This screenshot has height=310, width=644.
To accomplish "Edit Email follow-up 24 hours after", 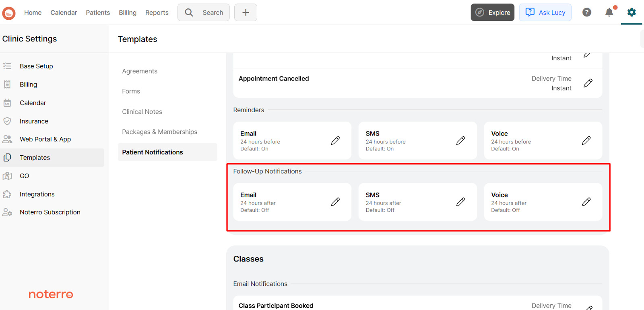I will pyautogui.click(x=335, y=202).
